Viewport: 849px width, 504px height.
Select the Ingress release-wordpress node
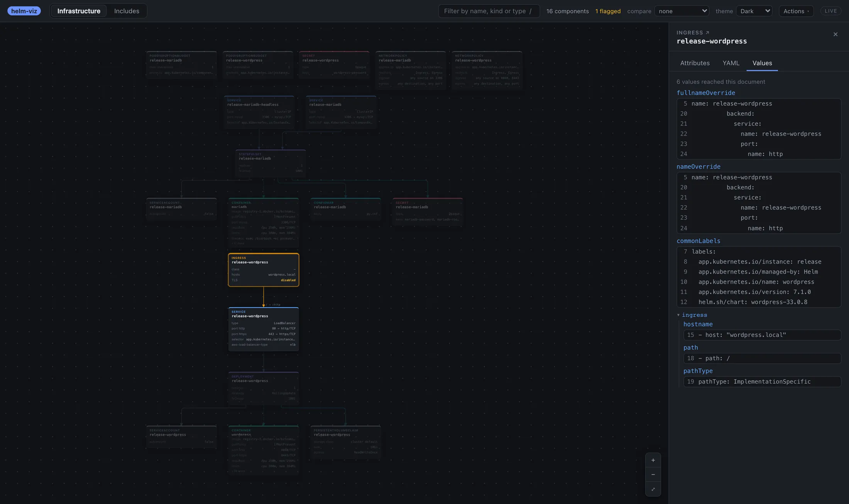[x=264, y=270]
